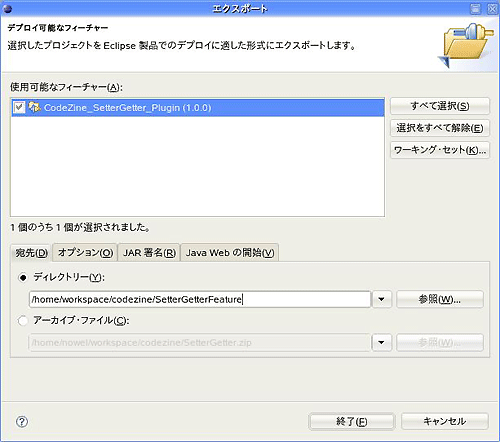Open directory path history dropdown
This screenshot has height=442, width=500.
pyautogui.click(x=381, y=299)
